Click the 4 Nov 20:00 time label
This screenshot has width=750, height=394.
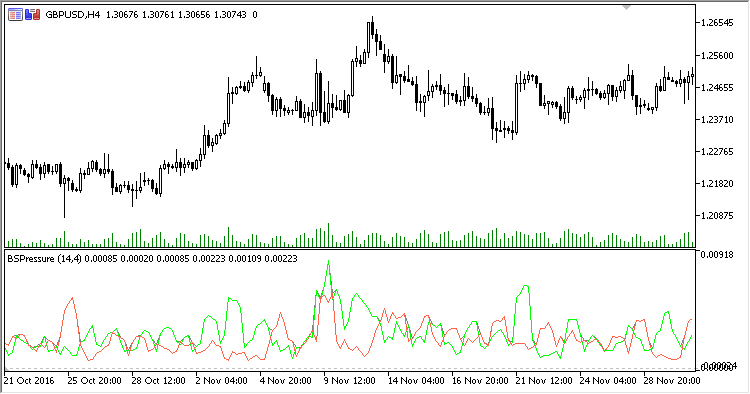286,381
